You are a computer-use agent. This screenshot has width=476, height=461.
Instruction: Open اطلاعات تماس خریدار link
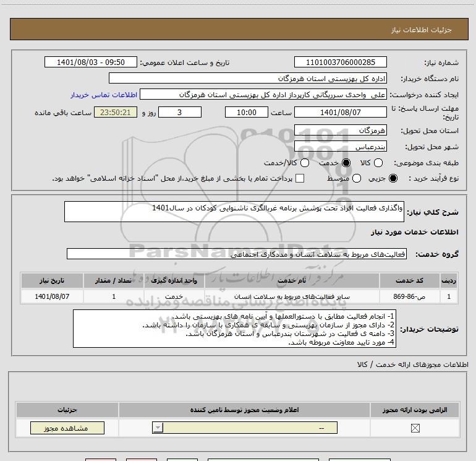104,95
